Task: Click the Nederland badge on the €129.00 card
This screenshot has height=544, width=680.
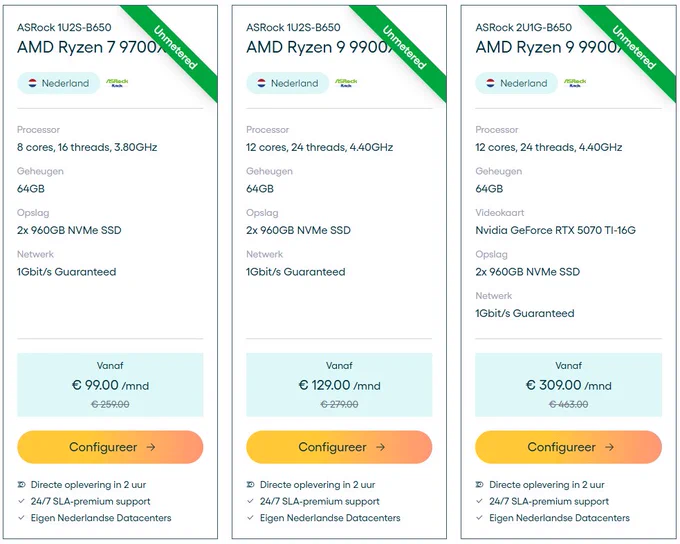Action: click(288, 83)
